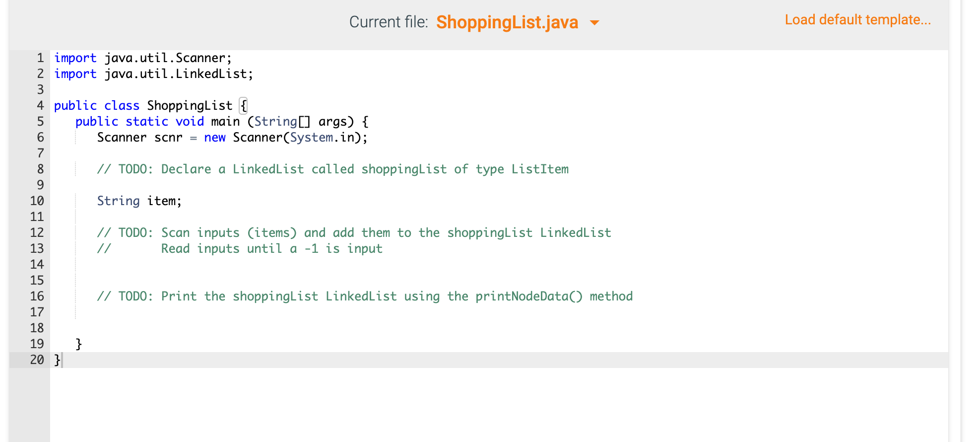Image resolution: width=980 pixels, height=442 pixels.
Task: Click the closing brace on line 19
Action: click(x=78, y=344)
